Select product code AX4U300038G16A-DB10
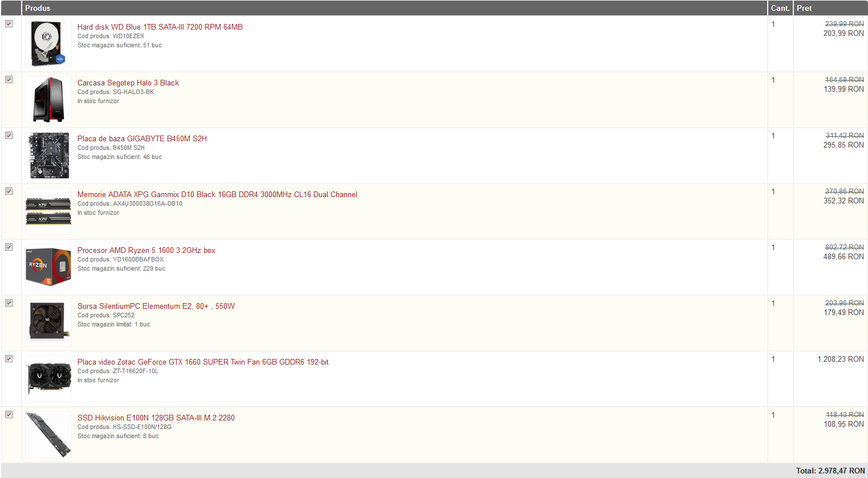Image resolution: width=868 pixels, height=478 pixels. [148, 203]
